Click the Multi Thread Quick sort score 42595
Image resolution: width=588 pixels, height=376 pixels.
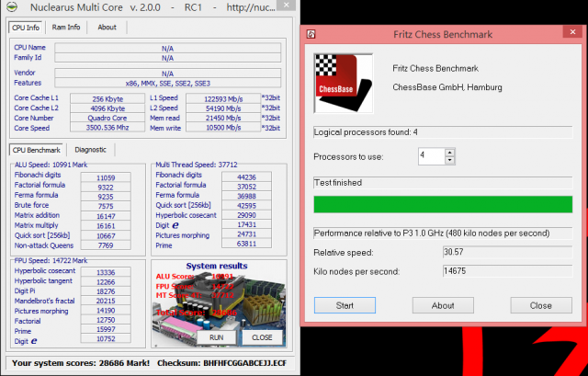246,205
